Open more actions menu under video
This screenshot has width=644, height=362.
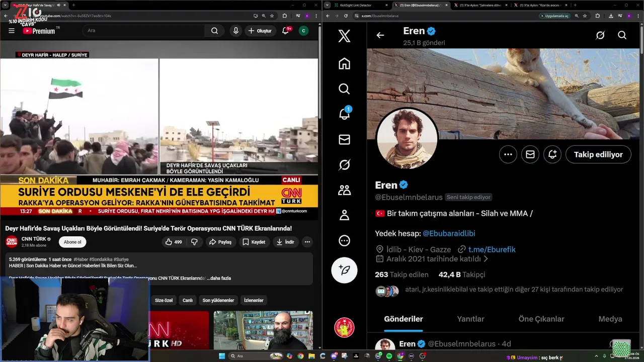(307, 242)
